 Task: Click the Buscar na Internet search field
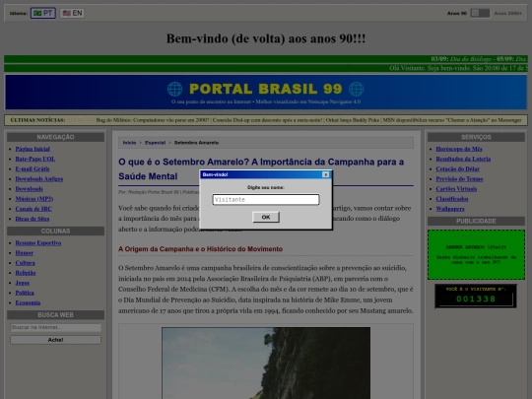coord(55,327)
